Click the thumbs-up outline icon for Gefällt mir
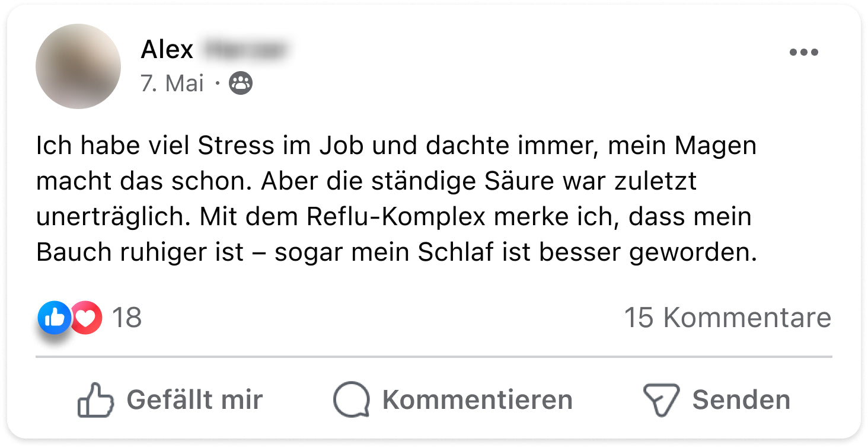 (95, 399)
